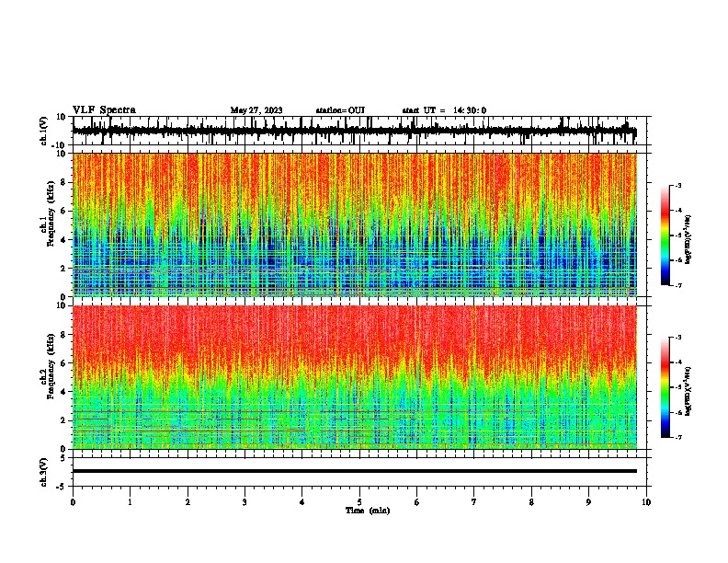Select the date text "May 27, 2023"

point(256,110)
